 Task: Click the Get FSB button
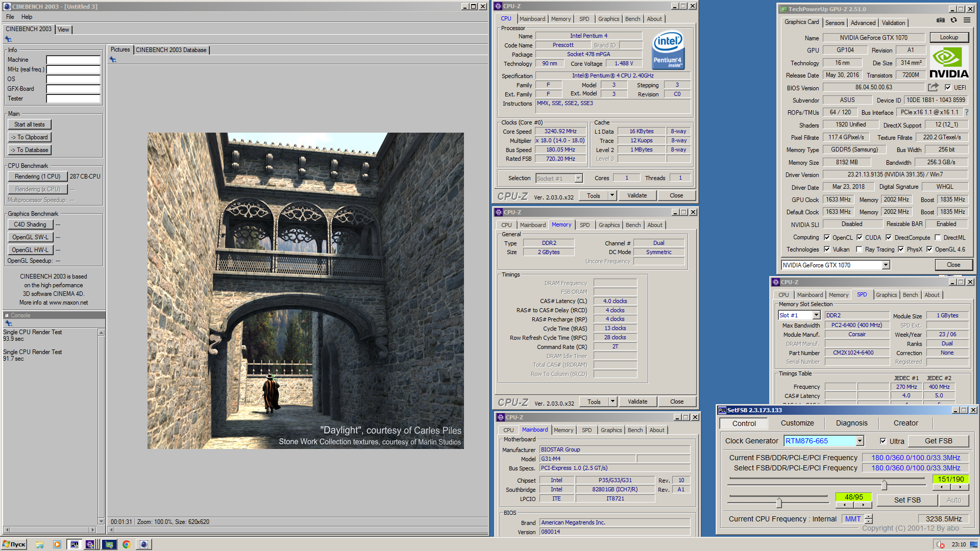point(938,441)
